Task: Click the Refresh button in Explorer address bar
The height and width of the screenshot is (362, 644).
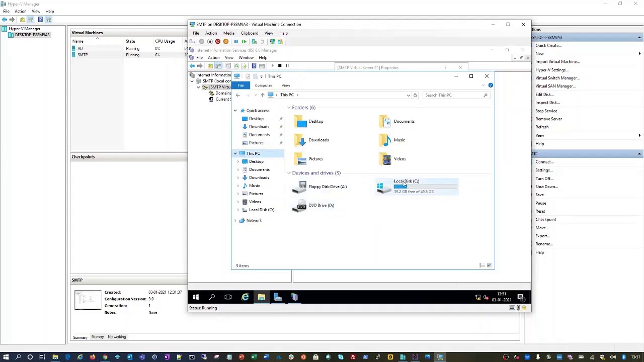Action: 415,95
